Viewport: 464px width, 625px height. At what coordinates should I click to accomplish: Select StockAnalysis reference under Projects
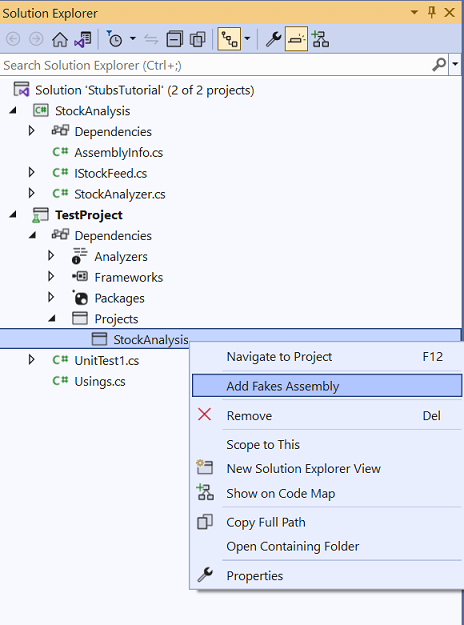pyautogui.click(x=151, y=340)
